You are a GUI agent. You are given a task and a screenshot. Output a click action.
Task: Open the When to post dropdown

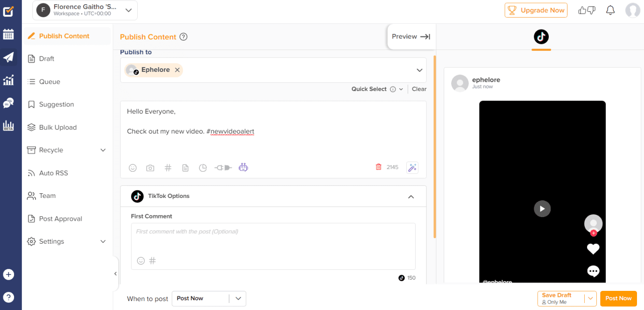[239, 298]
